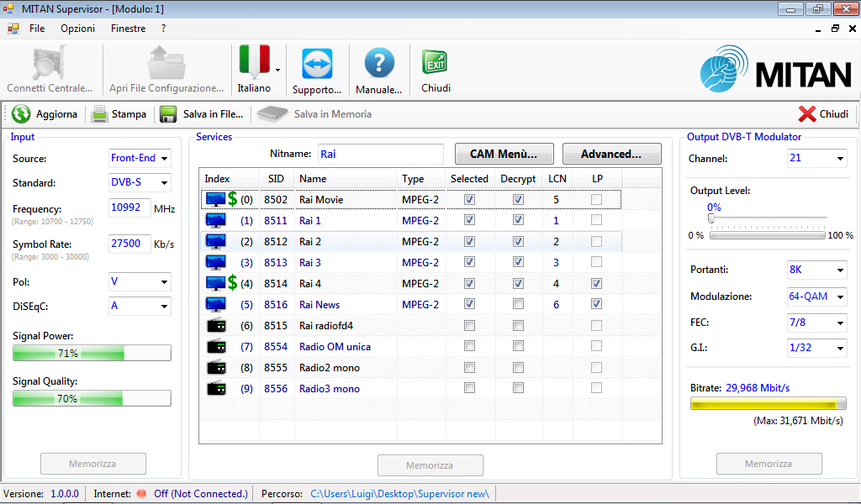This screenshot has height=504, width=861.
Task: Open the Apri File Configurazione folder icon
Action: coord(166,62)
